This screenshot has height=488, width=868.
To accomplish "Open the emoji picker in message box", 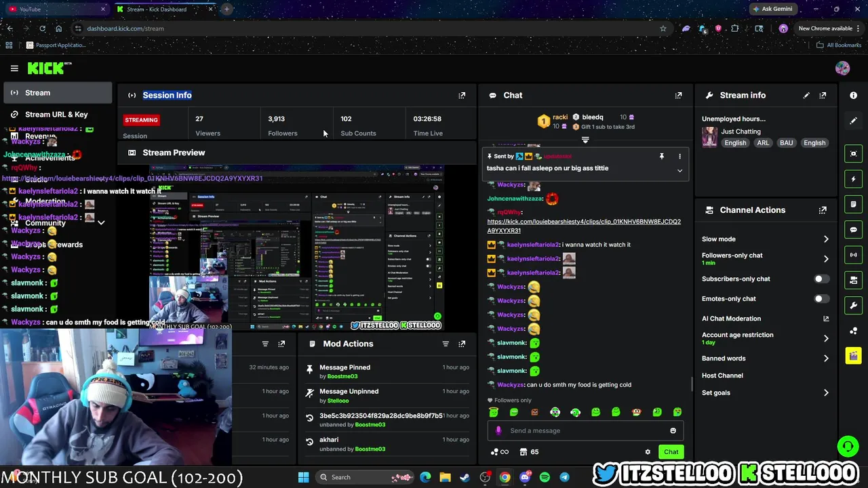I will pos(673,431).
